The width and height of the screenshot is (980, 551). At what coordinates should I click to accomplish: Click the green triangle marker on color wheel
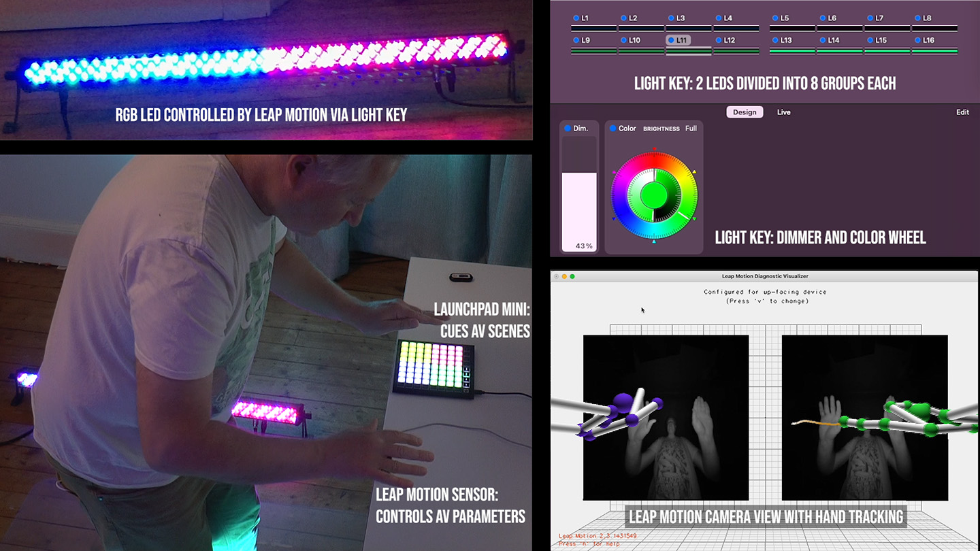pyautogui.click(x=694, y=219)
